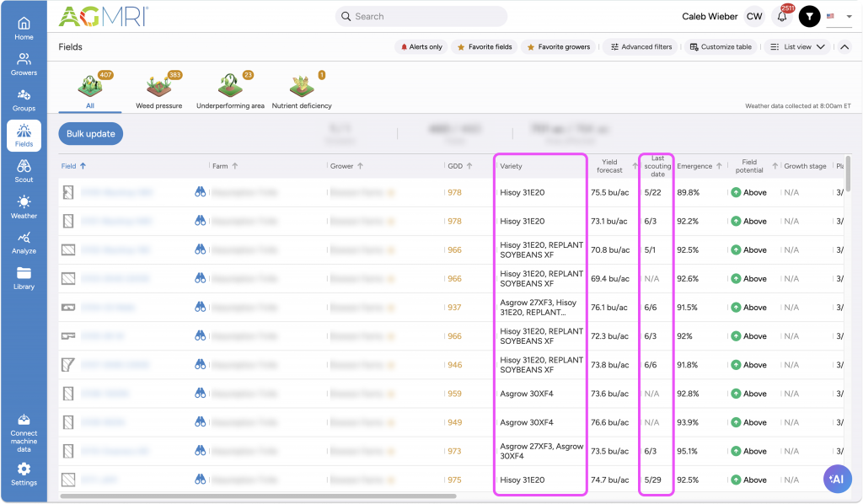Click the Growth stage column header
This screenshot has width=863, height=504.
click(x=805, y=166)
